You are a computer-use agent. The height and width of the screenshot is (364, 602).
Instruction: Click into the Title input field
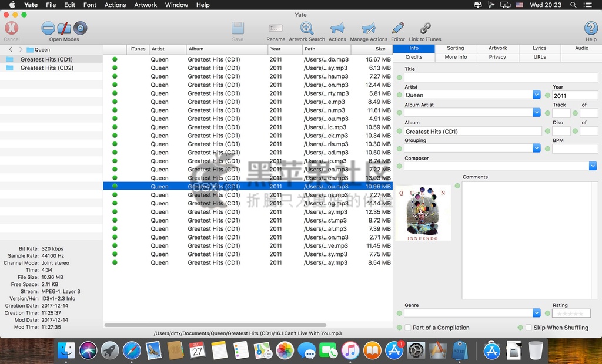coord(501,77)
